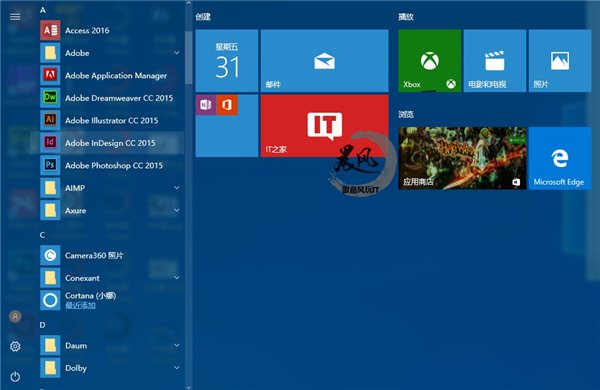Open Adobe InDesign CC 2015
The height and width of the screenshot is (390, 600).
coord(111,143)
